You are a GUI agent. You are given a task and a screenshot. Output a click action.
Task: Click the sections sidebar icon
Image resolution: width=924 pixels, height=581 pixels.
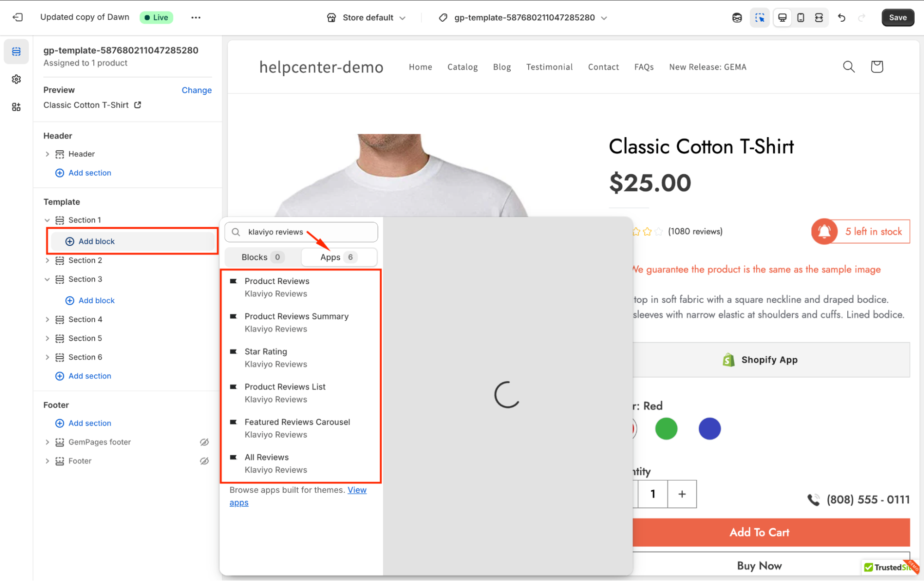[x=16, y=51]
